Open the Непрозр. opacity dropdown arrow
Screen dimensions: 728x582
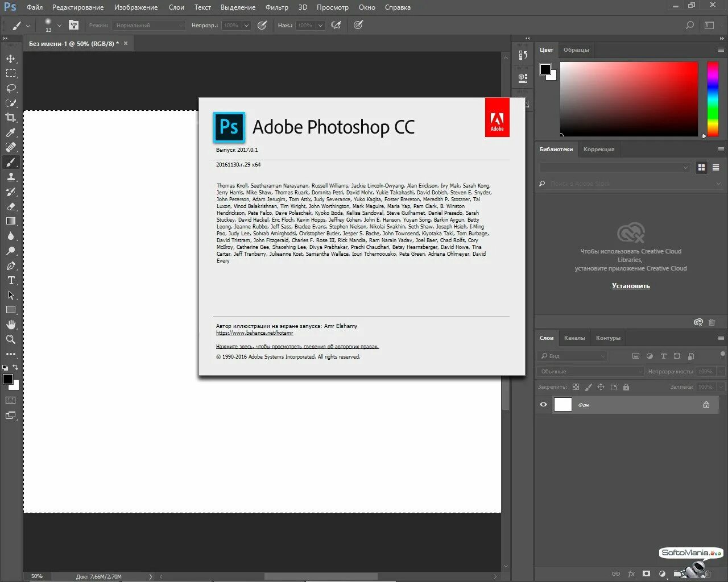246,25
